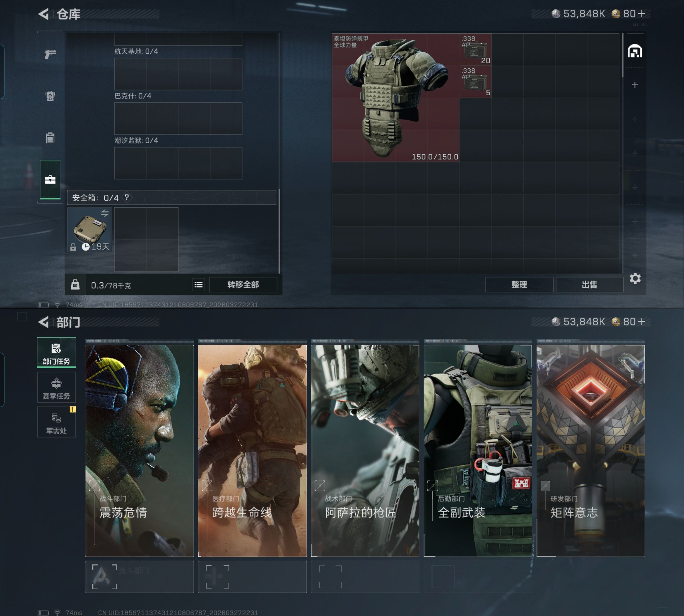Add a new storage page with first plus
Viewport: 684px width, 616px height.
[635, 85]
